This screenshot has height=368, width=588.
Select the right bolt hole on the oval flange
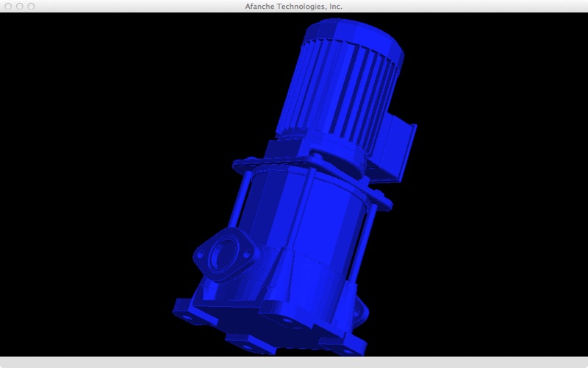tap(247, 254)
